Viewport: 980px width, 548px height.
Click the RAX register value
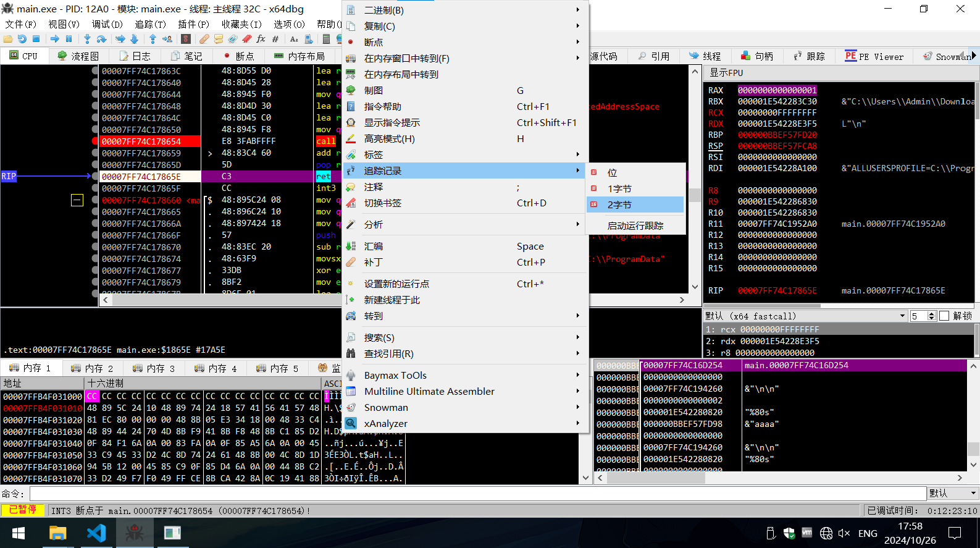[777, 90]
